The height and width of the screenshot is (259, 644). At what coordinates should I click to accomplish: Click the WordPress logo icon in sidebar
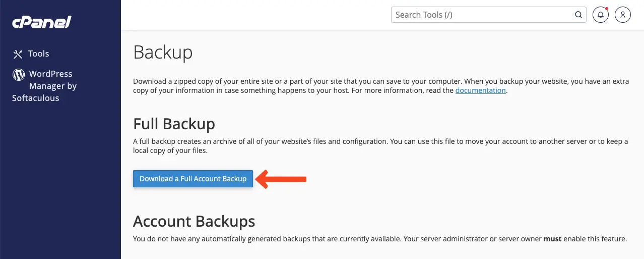(19, 75)
